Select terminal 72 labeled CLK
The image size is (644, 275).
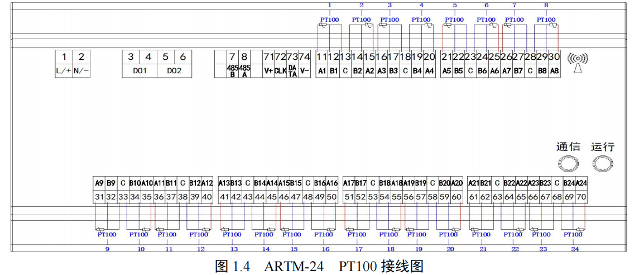pyautogui.click(x=280, y=64)
